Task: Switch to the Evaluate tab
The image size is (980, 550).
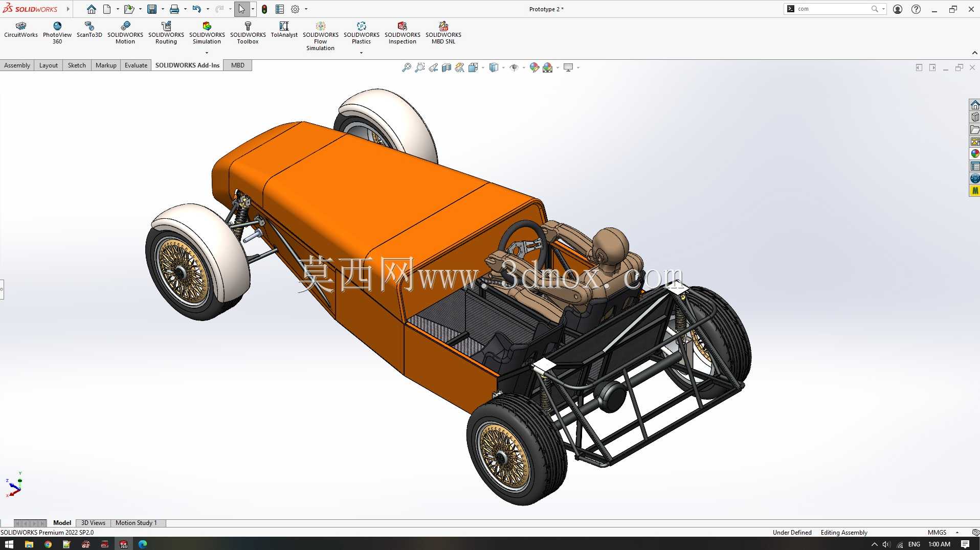Action: (136, 65)
